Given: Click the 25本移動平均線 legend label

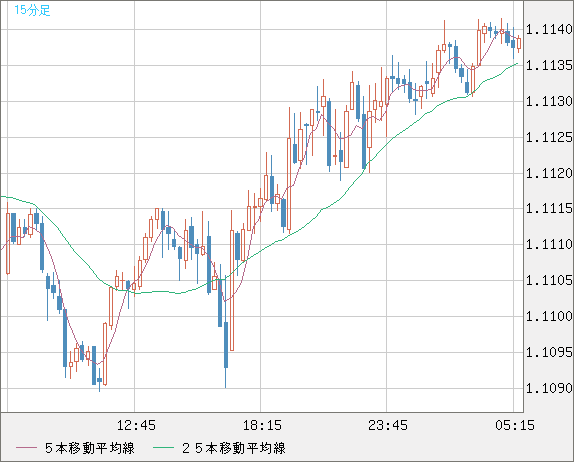Looking at the screenshot, I should 234,448.
